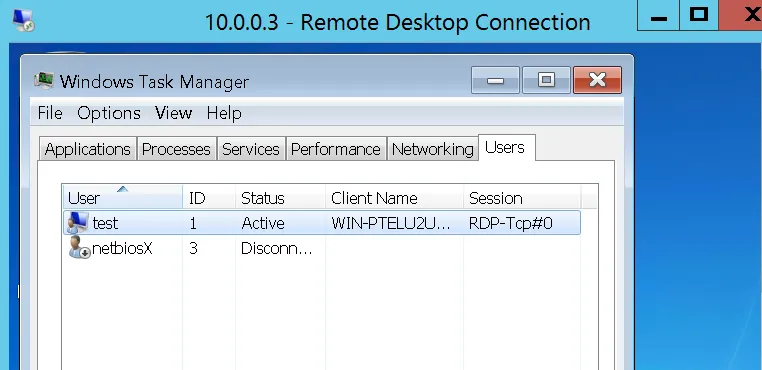This screenshot has height=370, width=762.
Task: Click the Windows Task Manager title icon
Action: point(44,81)
